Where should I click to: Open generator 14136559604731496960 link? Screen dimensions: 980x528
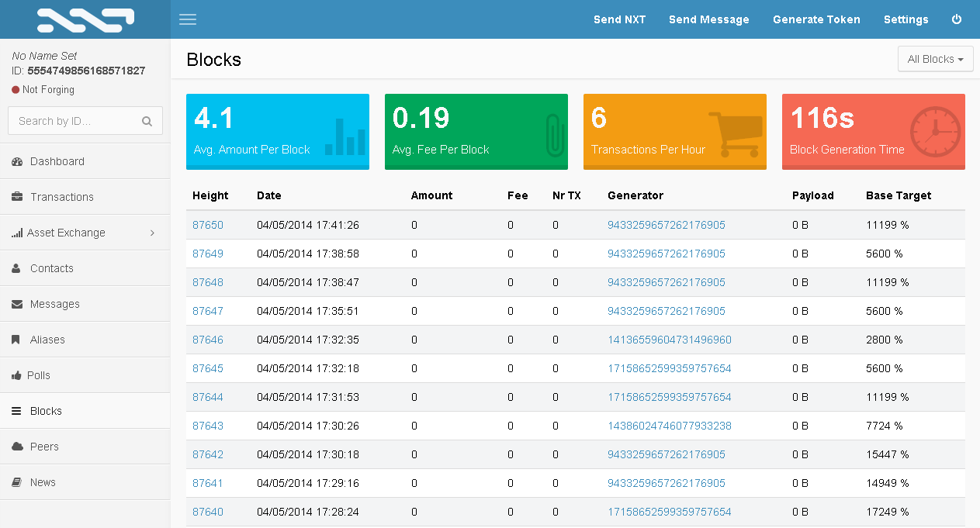[669, 340]
